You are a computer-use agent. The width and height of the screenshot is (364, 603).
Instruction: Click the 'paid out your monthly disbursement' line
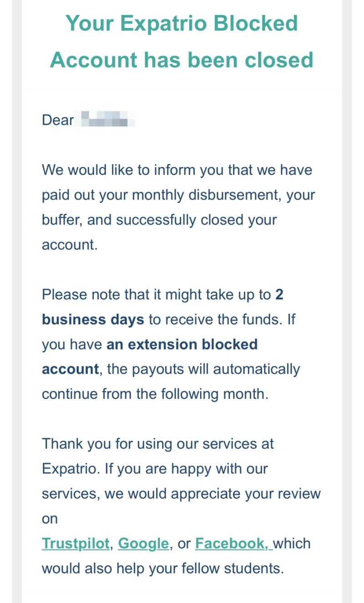pos(178,195)
